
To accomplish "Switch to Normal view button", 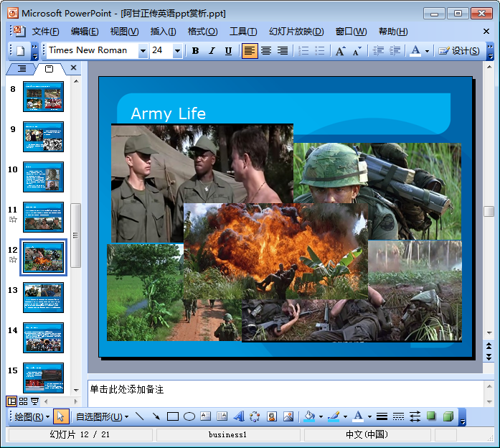I will click(11, 401).
